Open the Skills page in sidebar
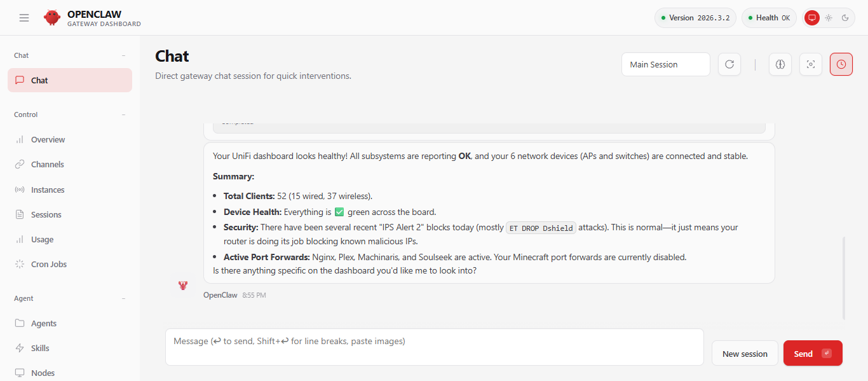868x381 pixels. coord(40,348)
